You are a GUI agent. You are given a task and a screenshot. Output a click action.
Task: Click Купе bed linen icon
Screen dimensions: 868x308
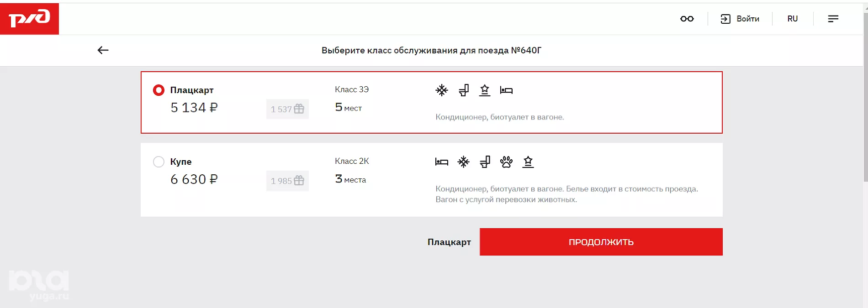pyautogui.click(x=441, y=162)
